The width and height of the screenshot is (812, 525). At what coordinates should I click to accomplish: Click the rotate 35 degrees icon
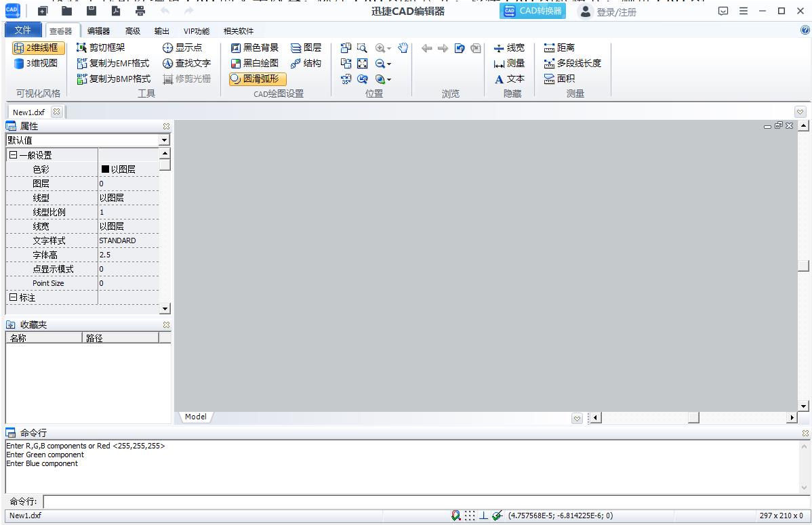click(x=346, y=79)
